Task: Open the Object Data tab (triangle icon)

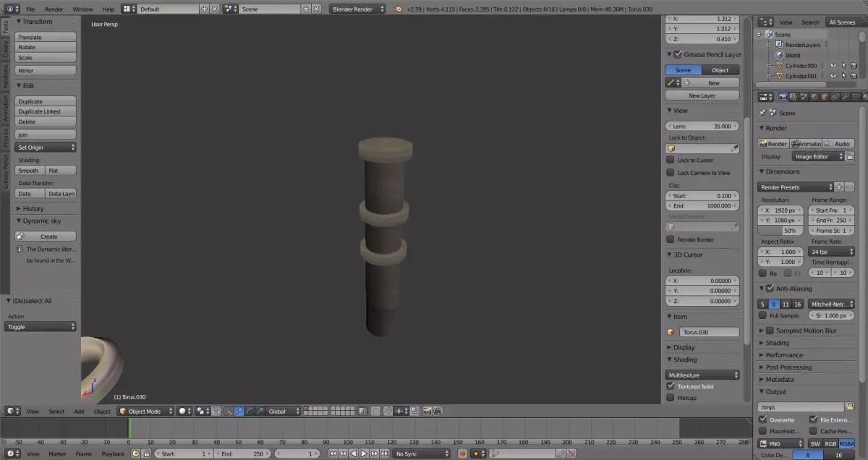Action: pos(855,97)
